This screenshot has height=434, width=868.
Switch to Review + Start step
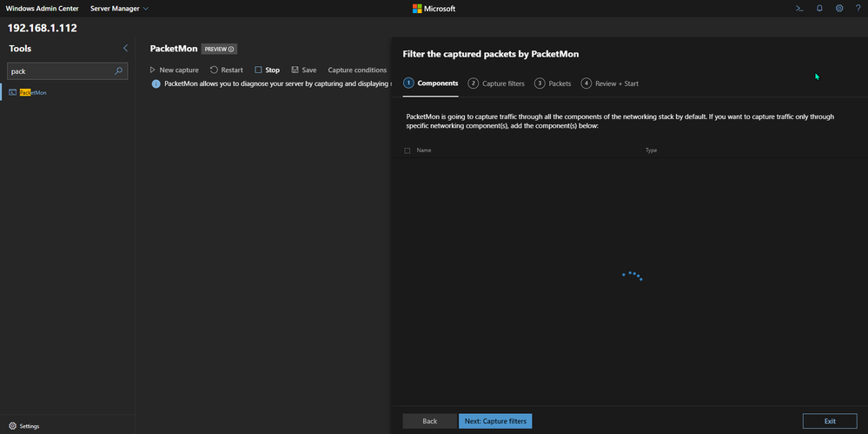[609, 83]
